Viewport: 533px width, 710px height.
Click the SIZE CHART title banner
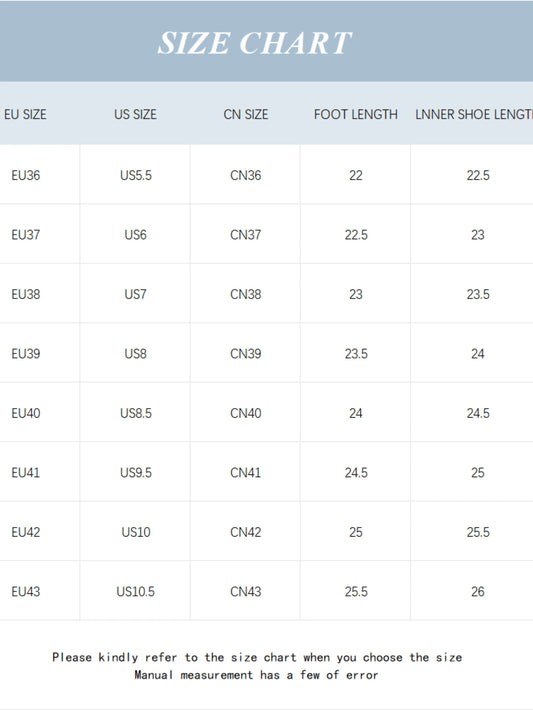pos(266,41)
